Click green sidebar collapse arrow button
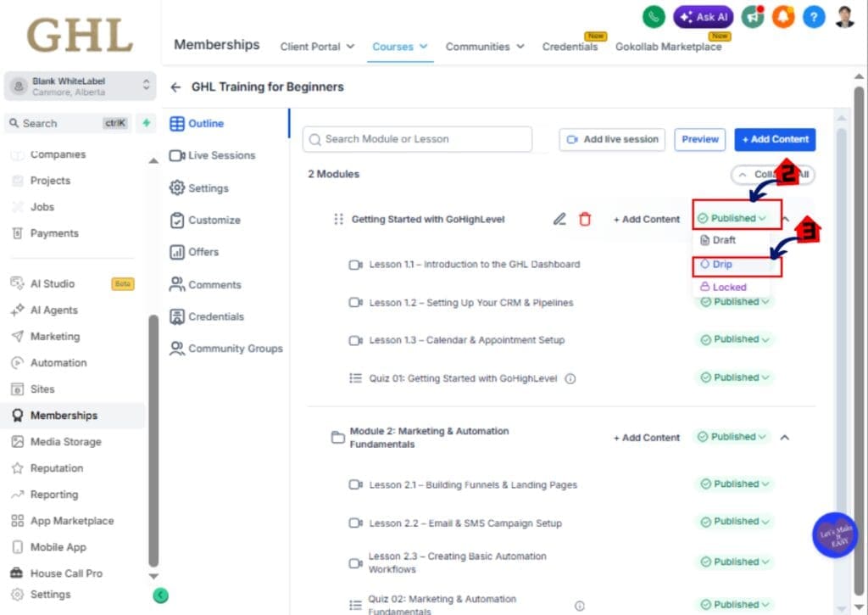Screen dimensions: 868x615 (160, 595)
